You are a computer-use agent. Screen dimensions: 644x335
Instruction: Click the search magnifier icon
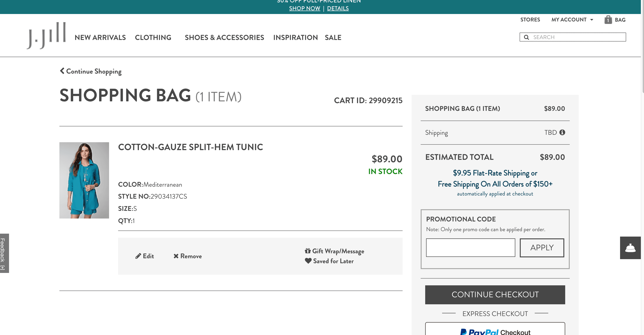[x=526, y=37]
